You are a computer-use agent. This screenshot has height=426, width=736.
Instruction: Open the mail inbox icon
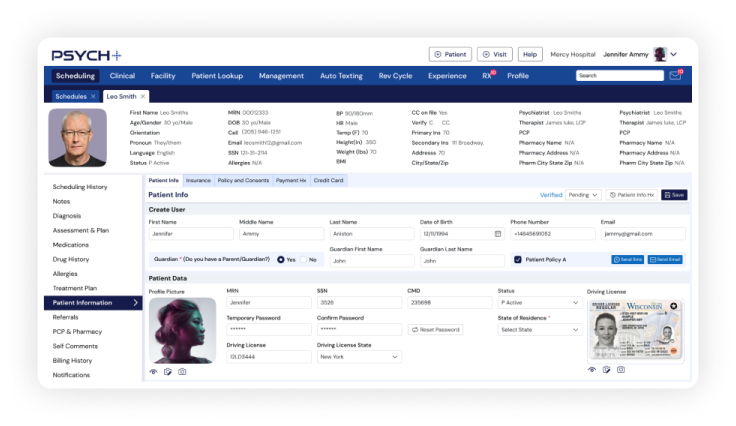(677, 75)
